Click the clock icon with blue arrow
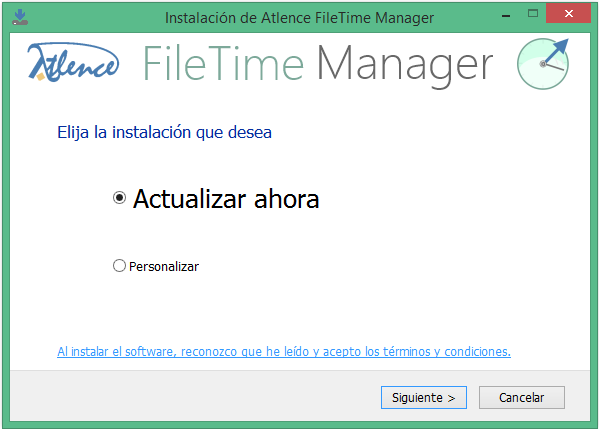 coord(543,63)
